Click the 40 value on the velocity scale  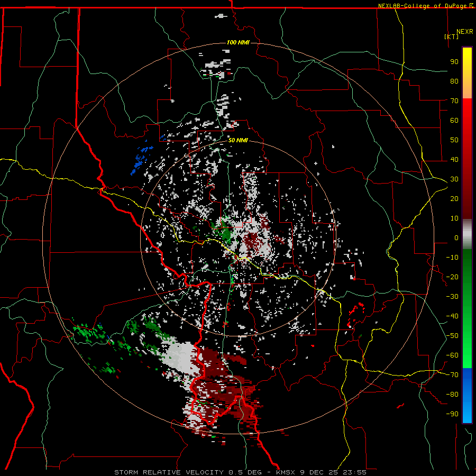coord(454,160)
